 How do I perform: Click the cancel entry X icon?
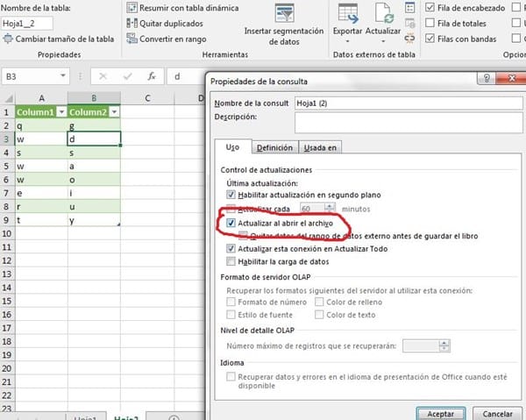coord(103,76)
